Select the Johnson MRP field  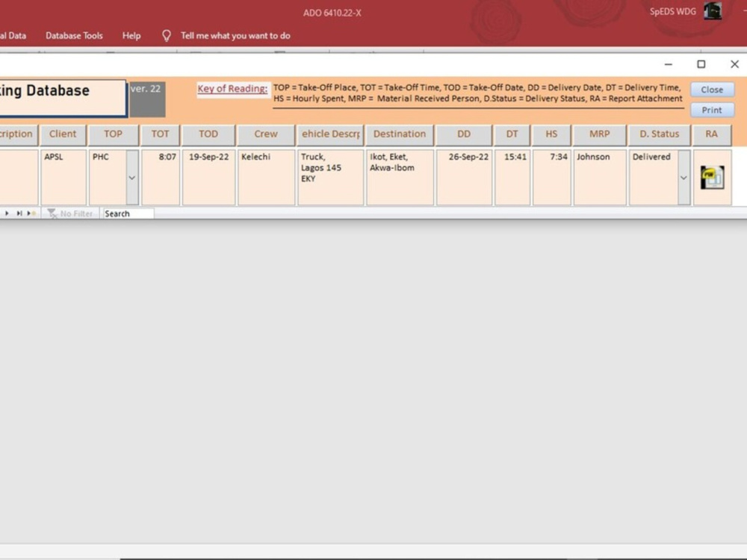[x=601, y=178]
